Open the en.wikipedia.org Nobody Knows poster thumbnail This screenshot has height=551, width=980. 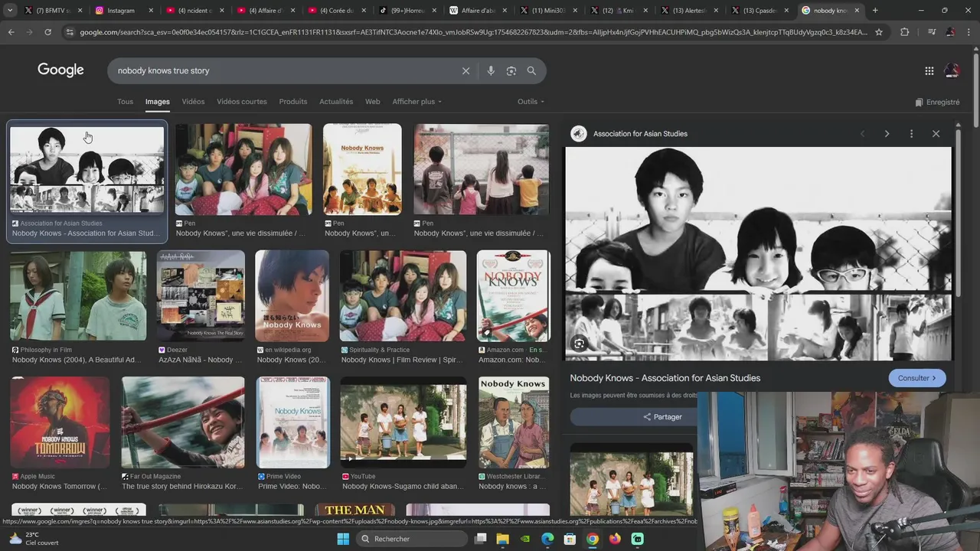tap(292, 295)
